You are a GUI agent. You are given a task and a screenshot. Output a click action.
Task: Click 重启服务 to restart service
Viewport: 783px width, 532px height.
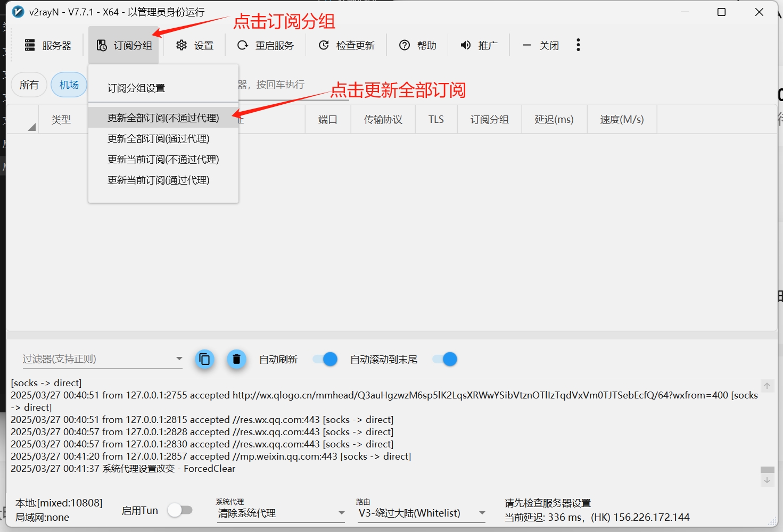[x=266, y=45]
